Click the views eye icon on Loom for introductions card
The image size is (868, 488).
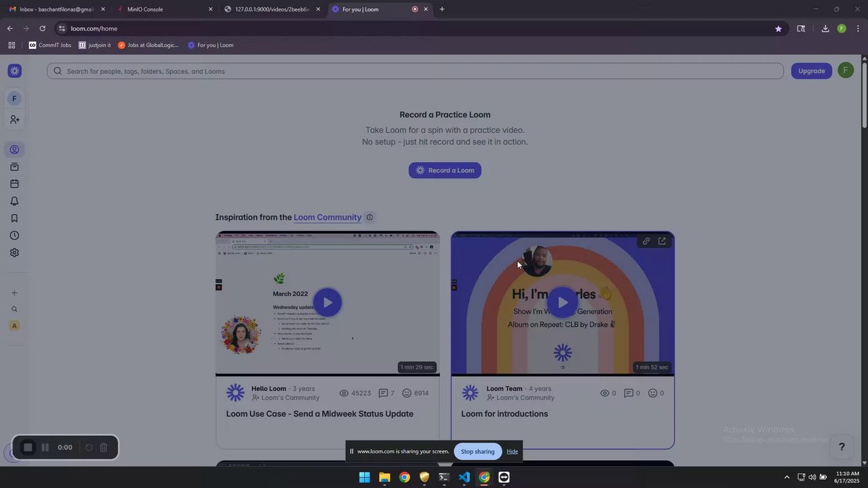coord(605,393)
